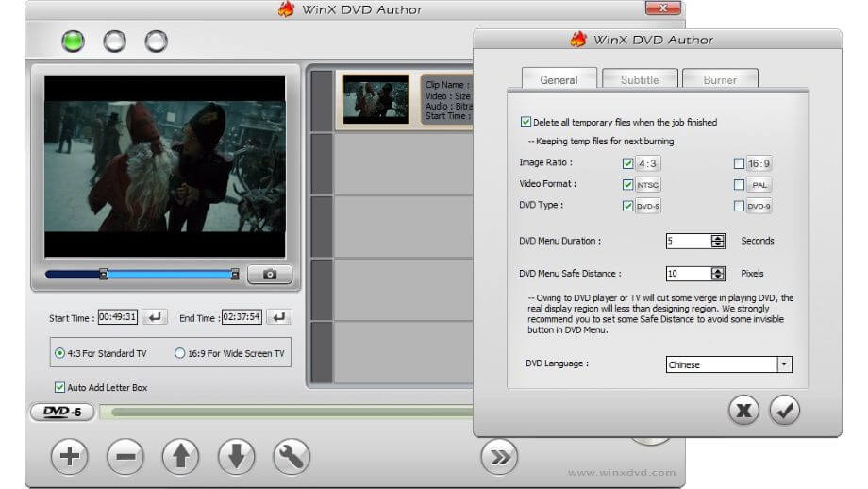Screen dimensions: 868x489
Task: Move clip up with the up arrow icon
Action: [180, 457]
